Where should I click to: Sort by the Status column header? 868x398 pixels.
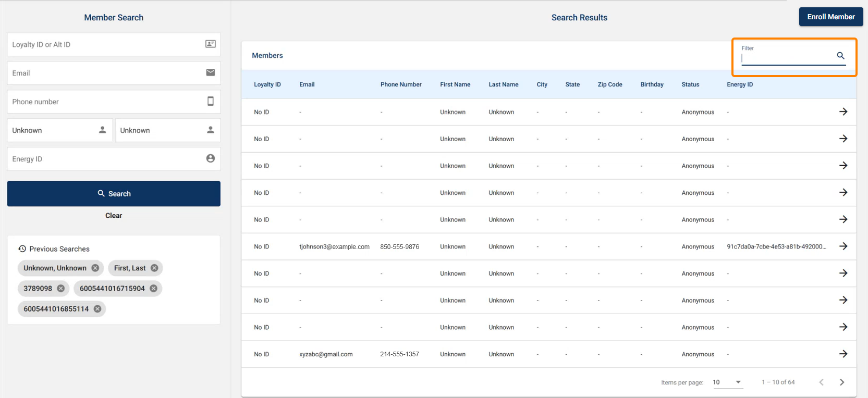point(690,84)
